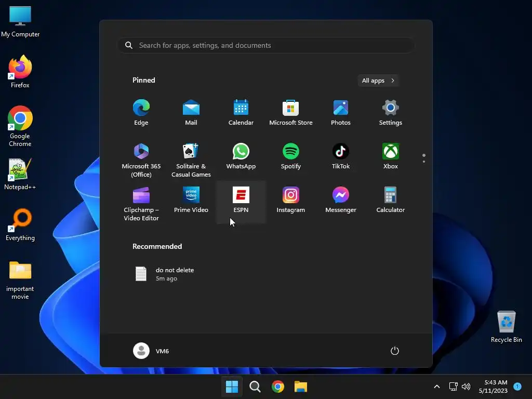Screen dimensions: 532x399
Task: Select My Computer desktop icon
Action: point(20,21)
